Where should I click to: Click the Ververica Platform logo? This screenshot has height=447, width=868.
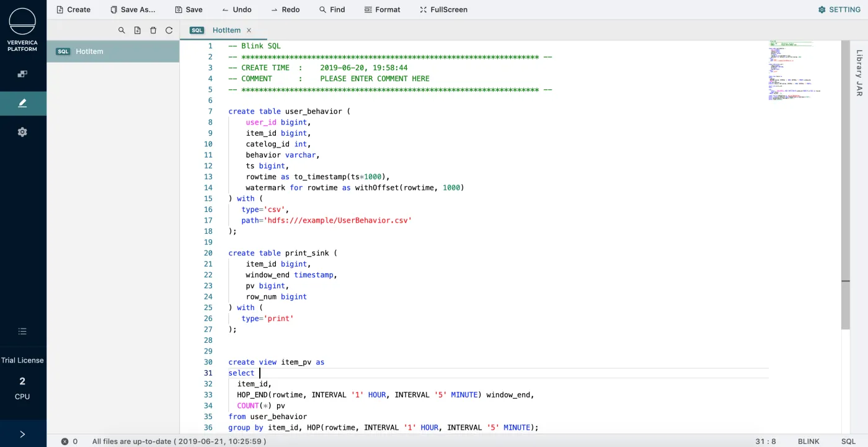(x=23, y=30)
